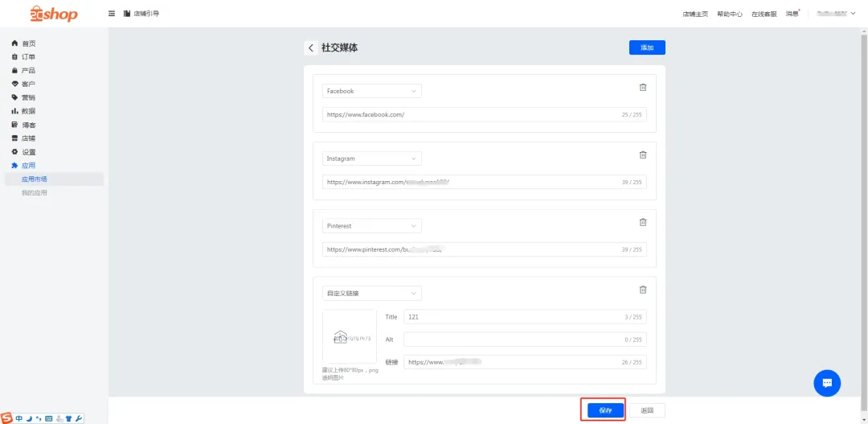Open the Instagram platform dropdown

tap(372, 158)
